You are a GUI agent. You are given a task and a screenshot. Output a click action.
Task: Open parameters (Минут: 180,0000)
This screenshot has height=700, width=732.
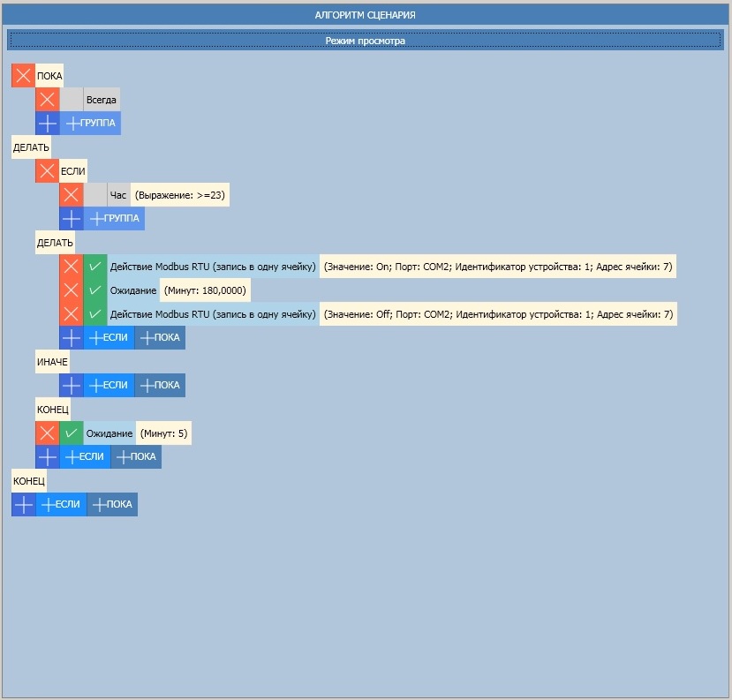coord(205,290)
